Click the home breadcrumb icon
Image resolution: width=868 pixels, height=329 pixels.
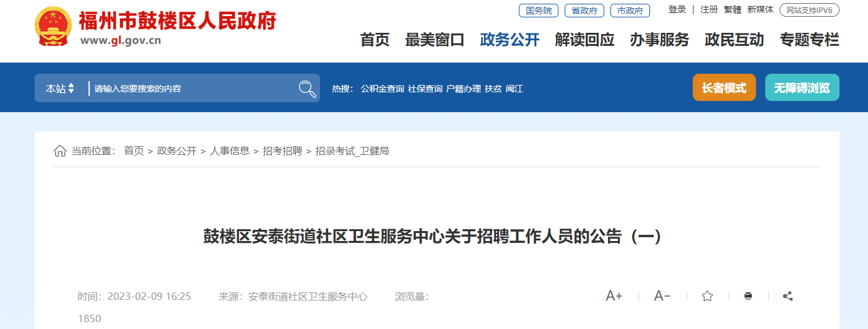[60, 151]
